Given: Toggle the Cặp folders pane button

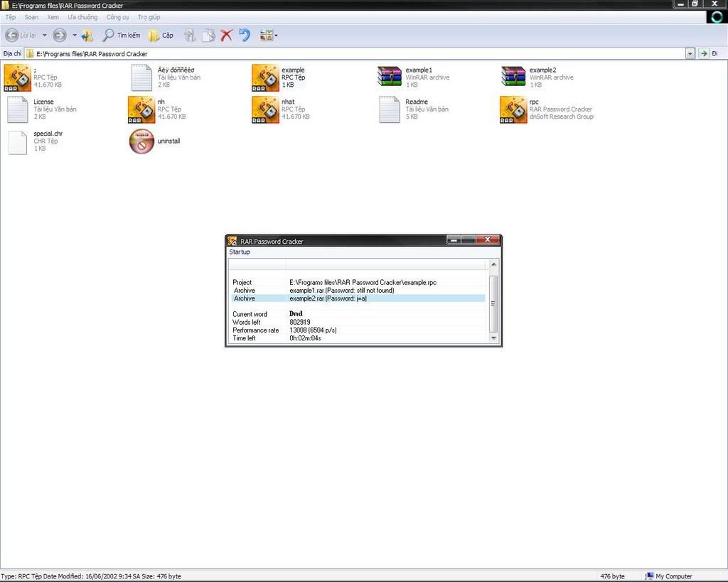Looking at the screenshot, I should 161,36.
